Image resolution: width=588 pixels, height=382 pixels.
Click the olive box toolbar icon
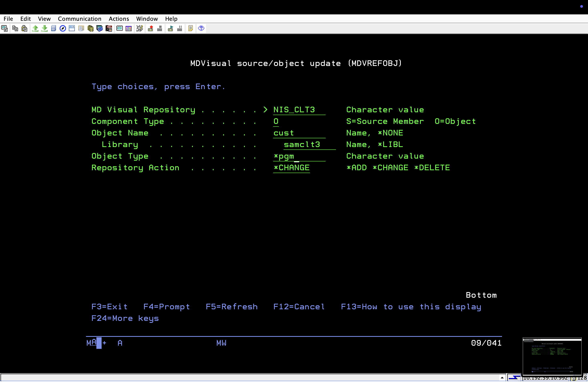pyautogui.click(x=90, y=28)
